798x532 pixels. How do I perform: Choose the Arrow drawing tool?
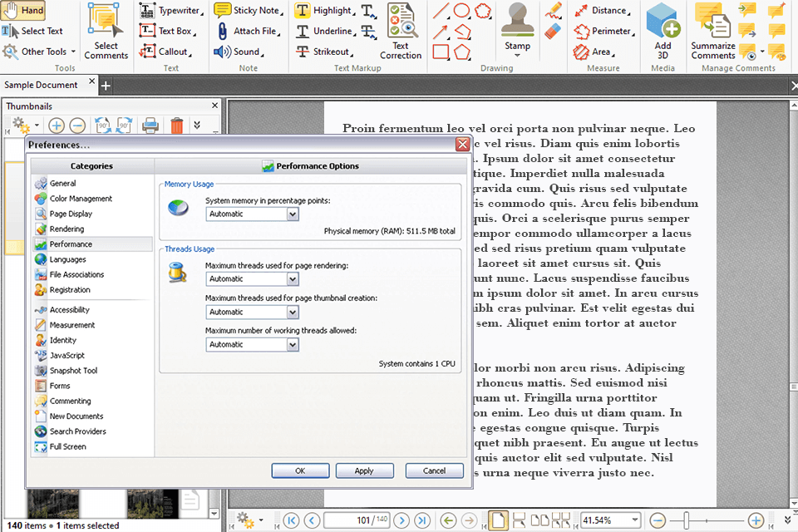pyautogui.click(x=441, y=32)
